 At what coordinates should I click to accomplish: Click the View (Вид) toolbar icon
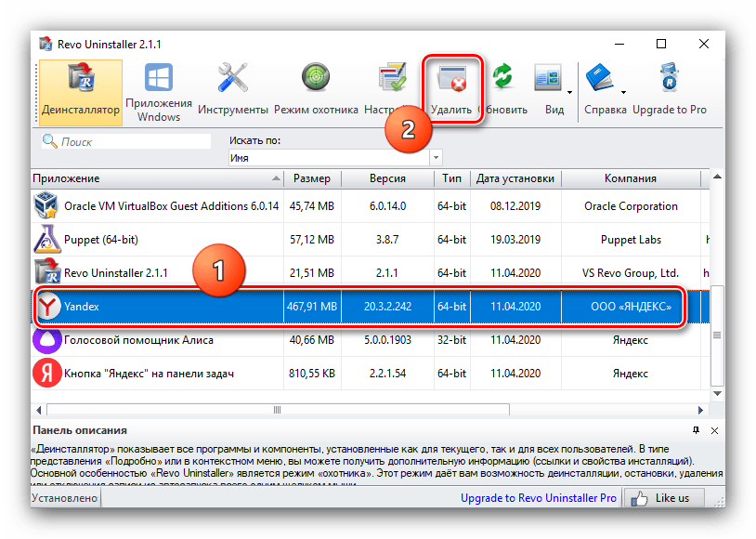coord(552,91)
